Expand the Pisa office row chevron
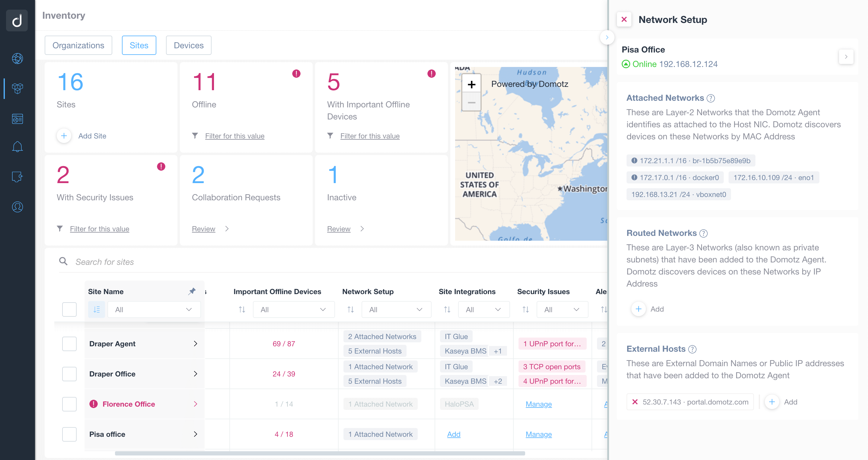Viewport: 868px width, 460px height. pyautogui.click(x=196, y=434)
